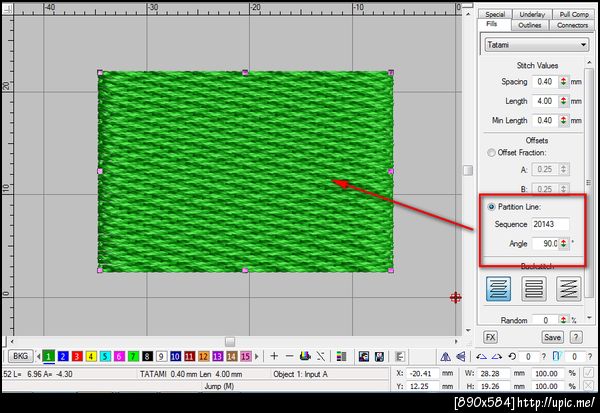Click the red origin crosshair marker
This screenshot has height=413, width=600.
pos(455,297)
